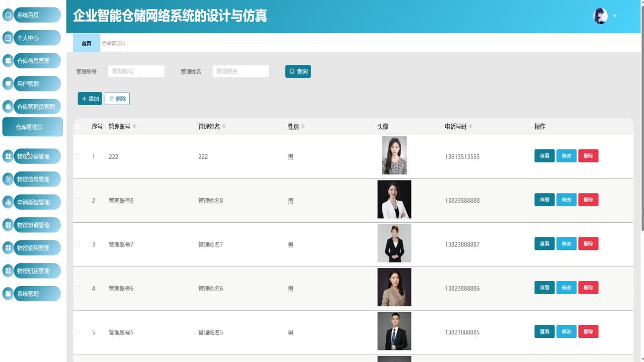Click 修改 for the 222 row
Viewport: 644px width, 362px height.
567,156
